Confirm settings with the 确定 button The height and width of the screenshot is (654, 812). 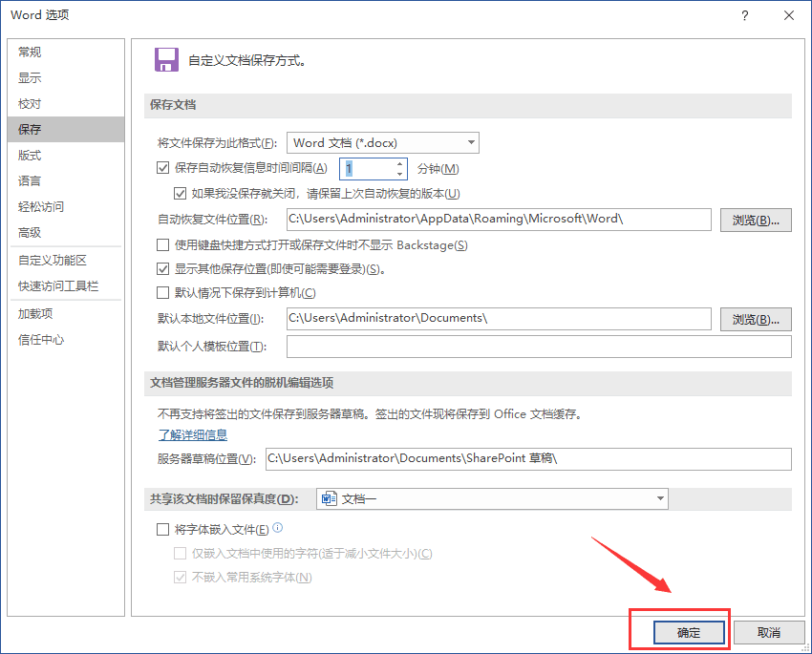click(x=689, y=632)
